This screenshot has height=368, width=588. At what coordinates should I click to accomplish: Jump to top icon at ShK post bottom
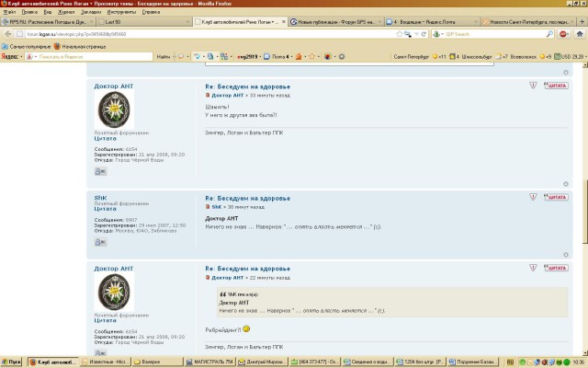(566, 255)
